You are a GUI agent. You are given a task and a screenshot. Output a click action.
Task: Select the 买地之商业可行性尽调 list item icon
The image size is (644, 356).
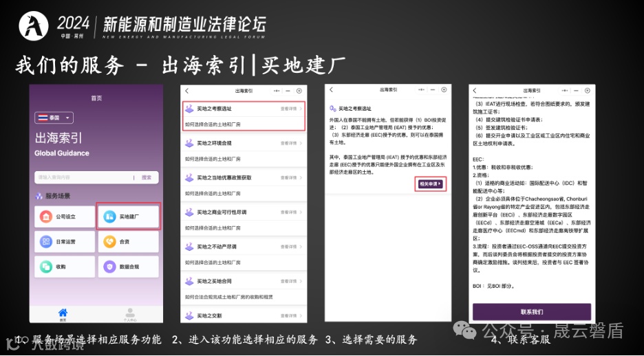pos(189,212)
